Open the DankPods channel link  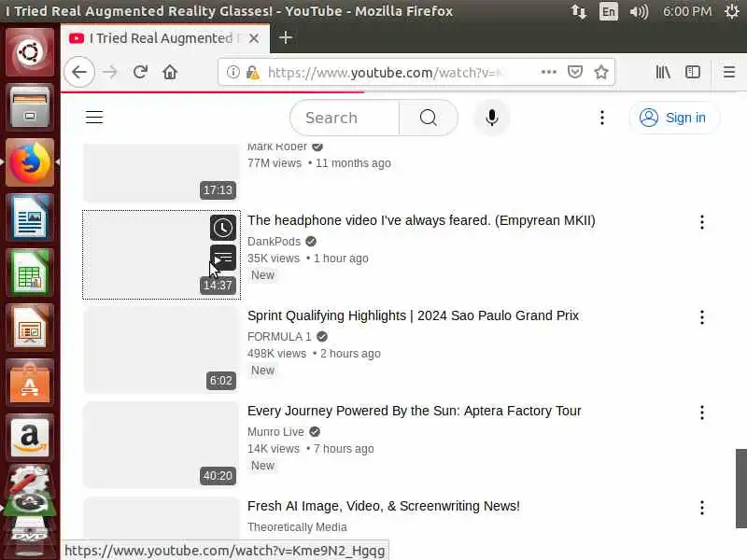click(274, 242)
